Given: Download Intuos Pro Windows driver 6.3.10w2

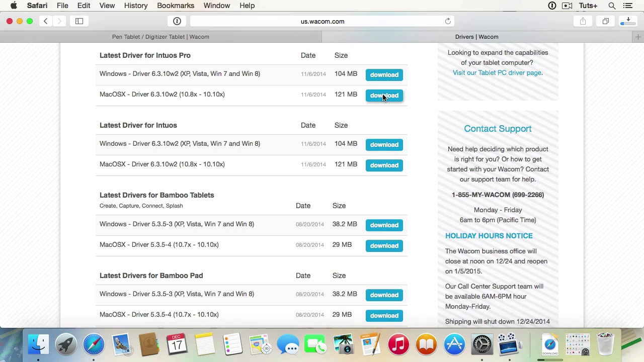Looking at the screenshot, I should pyautogui.click(x=384, y=74).
